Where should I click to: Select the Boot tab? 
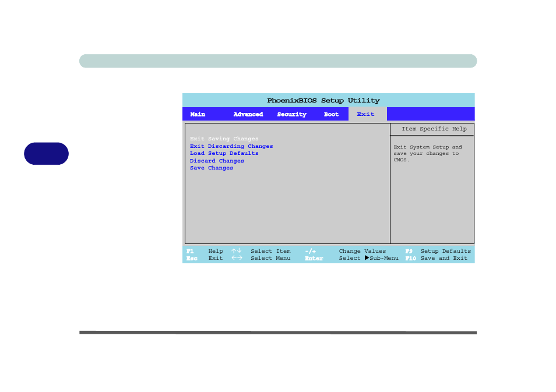click(331, 114)
